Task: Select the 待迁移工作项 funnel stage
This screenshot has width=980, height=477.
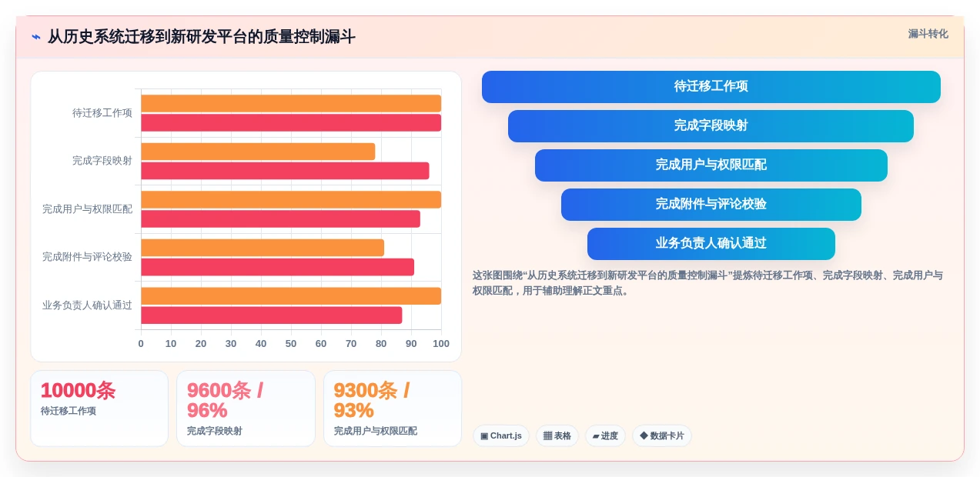Action: (x=711, y=87)
